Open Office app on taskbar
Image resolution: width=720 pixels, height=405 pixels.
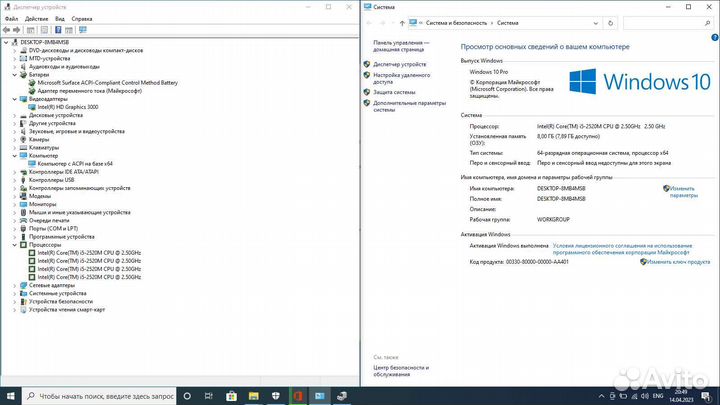tap(298, 396)
